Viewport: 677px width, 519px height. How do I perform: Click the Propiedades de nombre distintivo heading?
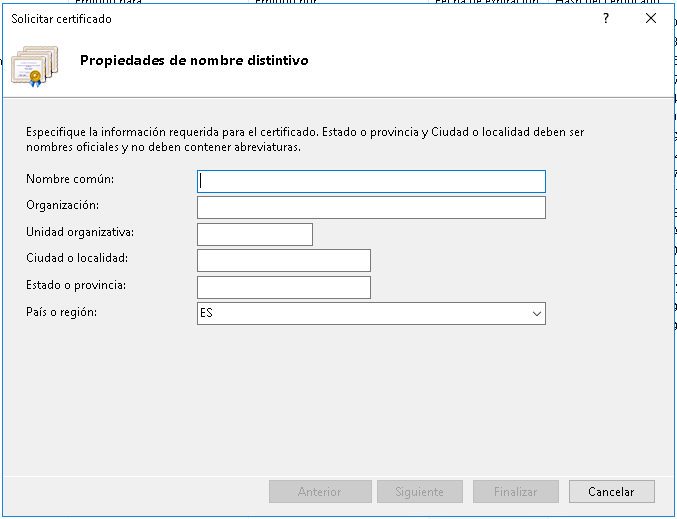194,60
